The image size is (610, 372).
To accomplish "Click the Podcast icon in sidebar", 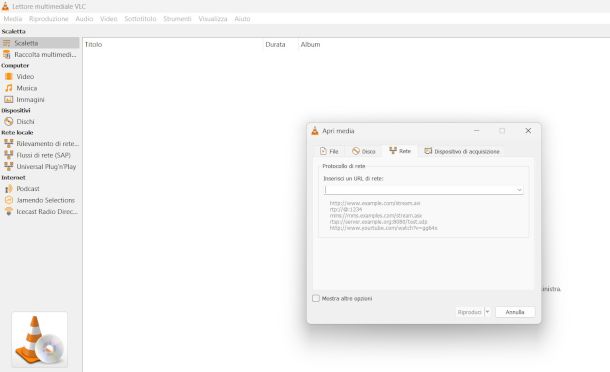I will tap(9, 189).
